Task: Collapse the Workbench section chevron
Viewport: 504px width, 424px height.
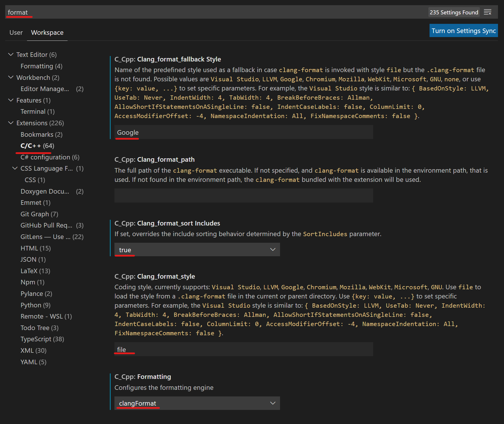Action: (x=11, y=77)
